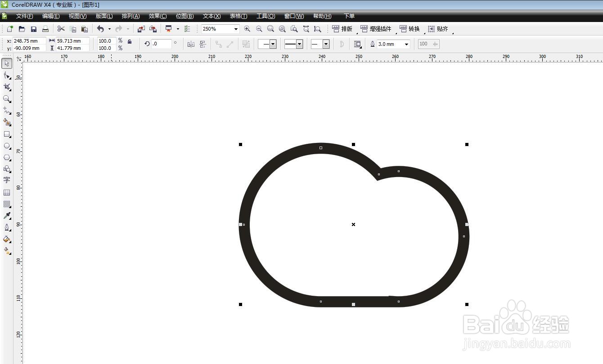Open end arrowhead selector dropdown
The height and width of the screenshot is (364, 603).
[x=326, y=44]
